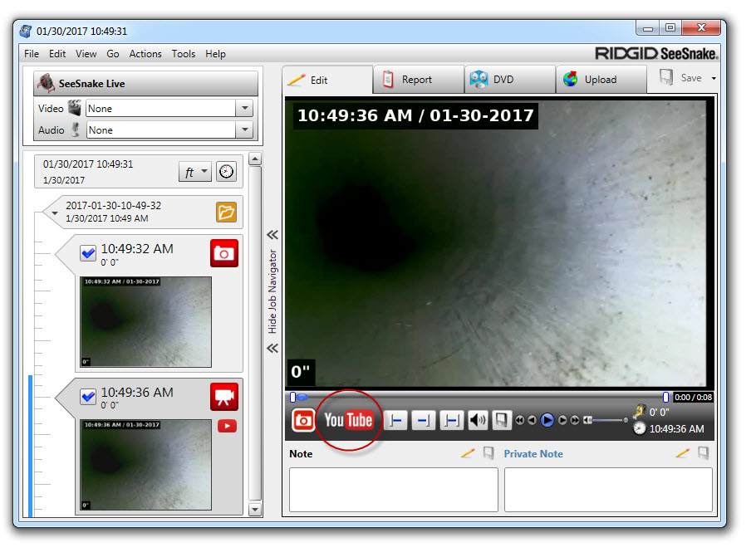Click the Private Note heading
Image resolution: width=756 pixels, height=557 pixels.
[533, 453]
